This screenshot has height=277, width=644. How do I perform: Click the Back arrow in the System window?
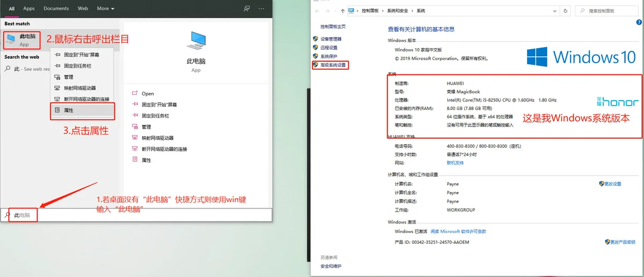point(318,11)
